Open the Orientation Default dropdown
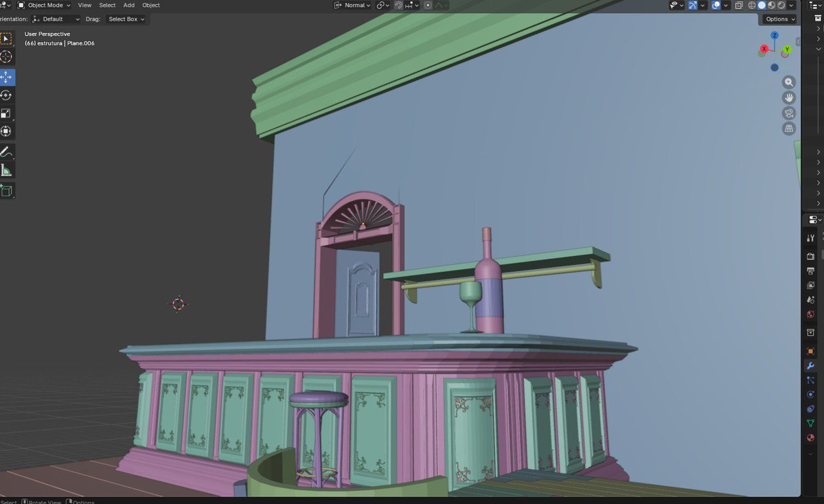 [x=56, y=19]
